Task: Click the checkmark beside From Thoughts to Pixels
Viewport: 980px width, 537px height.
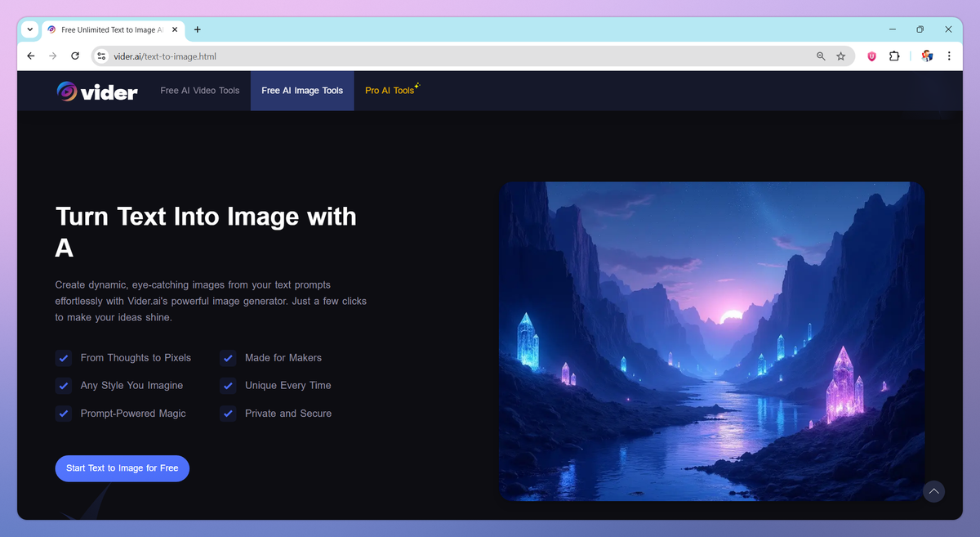Action: point(63,358)
